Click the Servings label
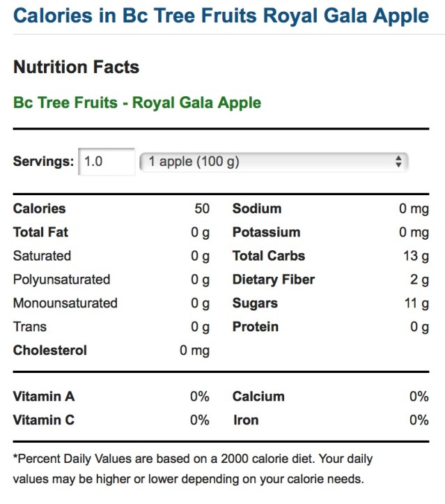 point(43,162)
